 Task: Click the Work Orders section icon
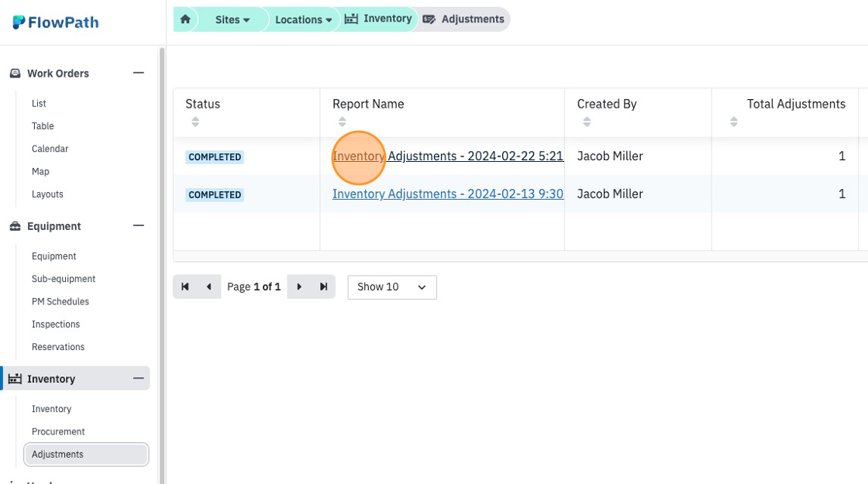pos(15,73)
